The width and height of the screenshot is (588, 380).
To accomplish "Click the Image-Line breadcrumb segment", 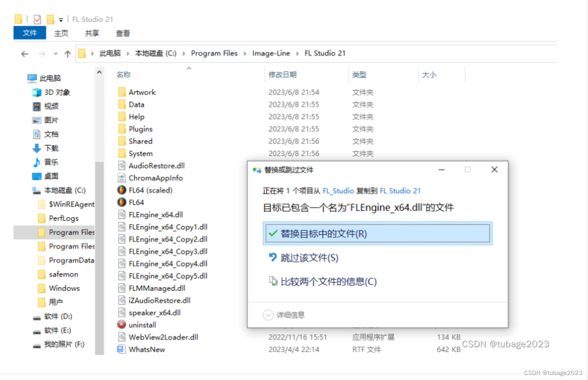I will [x=271, y=53].
